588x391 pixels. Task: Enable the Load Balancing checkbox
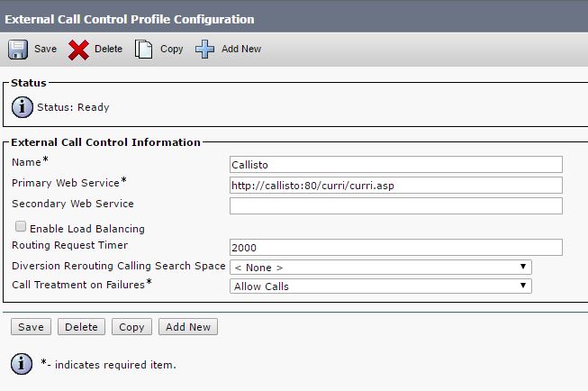(21, 226)
